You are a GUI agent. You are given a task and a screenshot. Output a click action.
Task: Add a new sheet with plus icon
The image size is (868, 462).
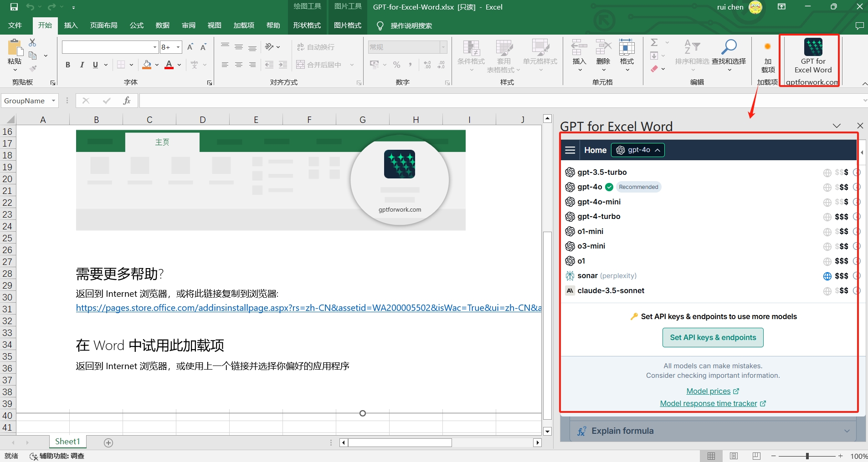pyautogui.click(x=108, y=442)
